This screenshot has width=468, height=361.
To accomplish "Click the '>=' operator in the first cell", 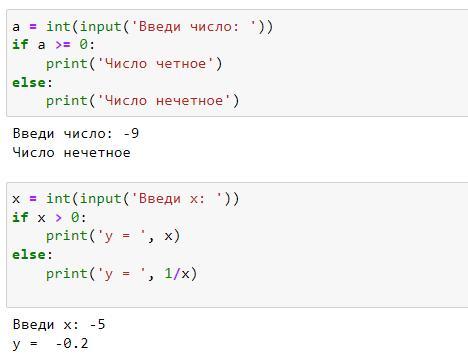I will (63, 44).
